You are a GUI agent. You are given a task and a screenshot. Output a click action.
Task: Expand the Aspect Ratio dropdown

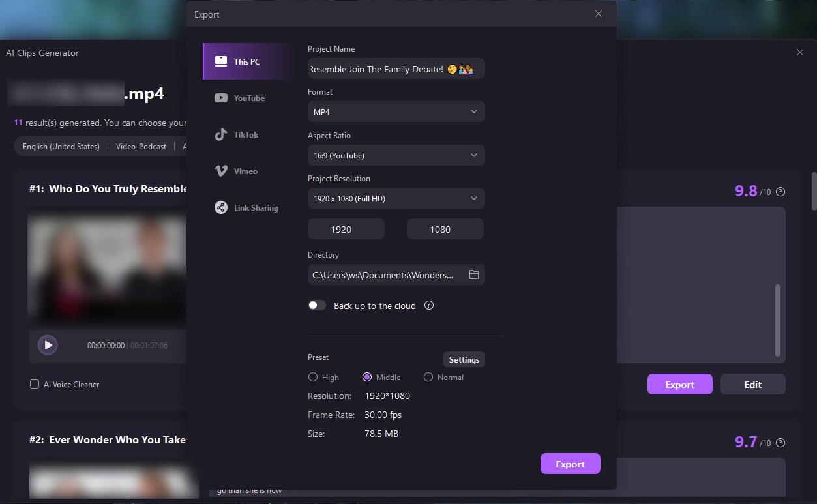click(396, 155)
